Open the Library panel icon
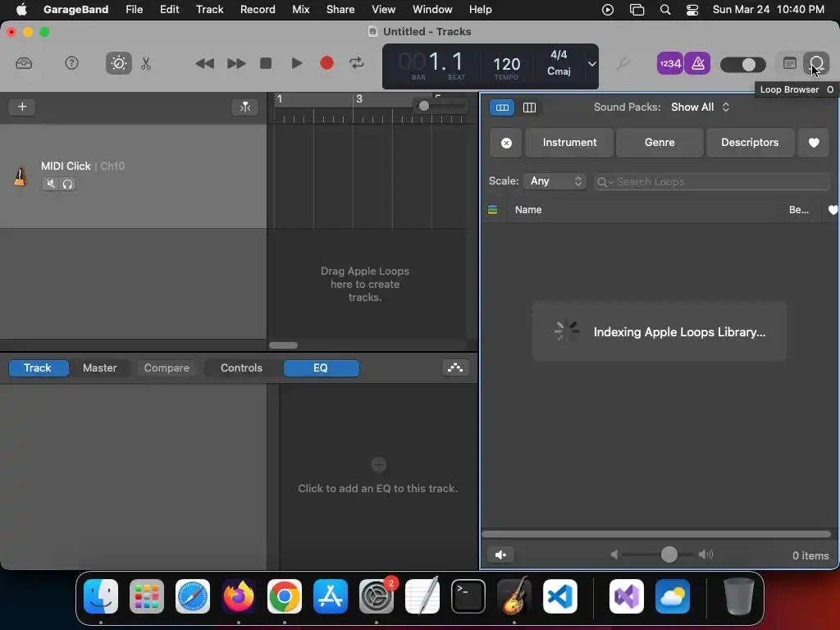 coord(24,63)
